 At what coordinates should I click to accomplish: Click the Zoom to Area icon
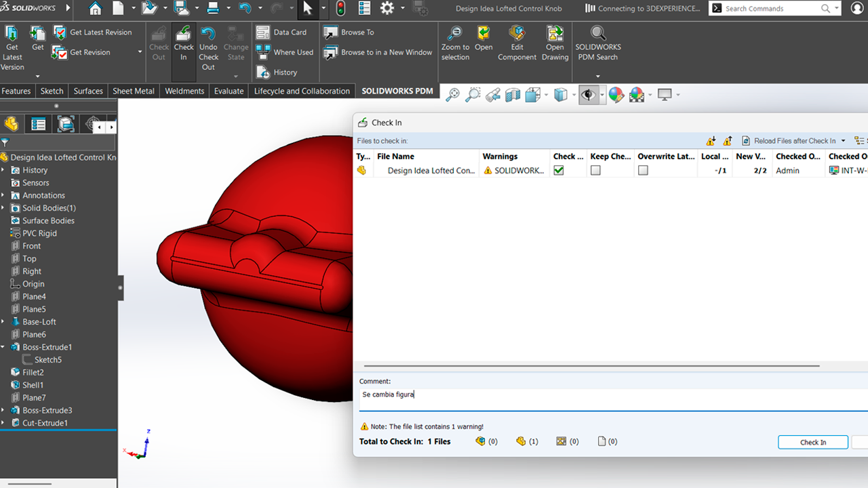point(473,95)
